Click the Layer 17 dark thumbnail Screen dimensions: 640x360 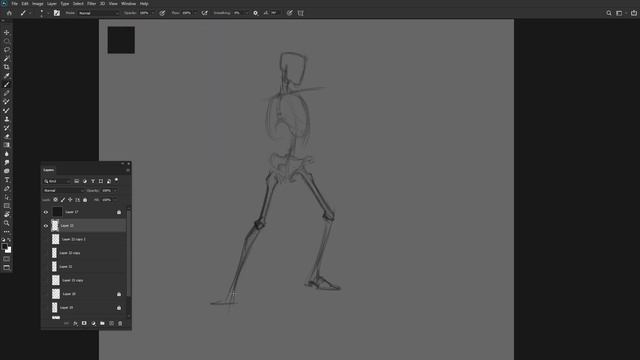(x=57, y=212)
